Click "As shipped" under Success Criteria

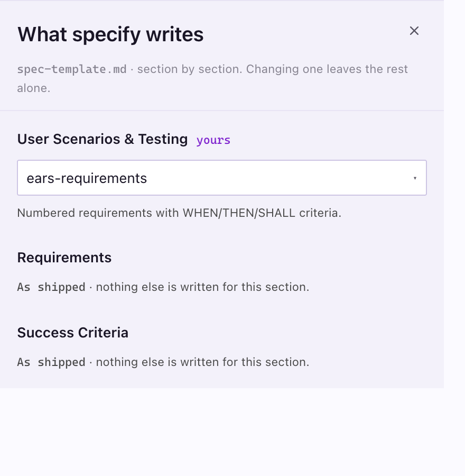(51, 362)
